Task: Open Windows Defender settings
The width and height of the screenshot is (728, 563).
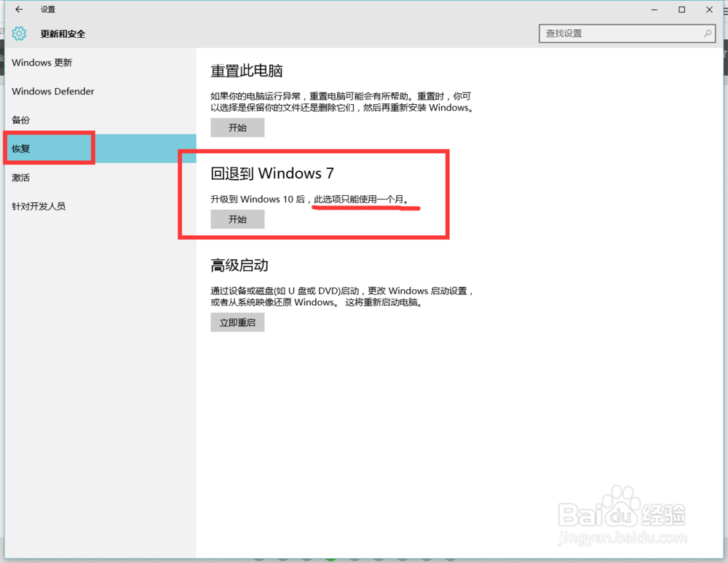Action: click(52, 91)
